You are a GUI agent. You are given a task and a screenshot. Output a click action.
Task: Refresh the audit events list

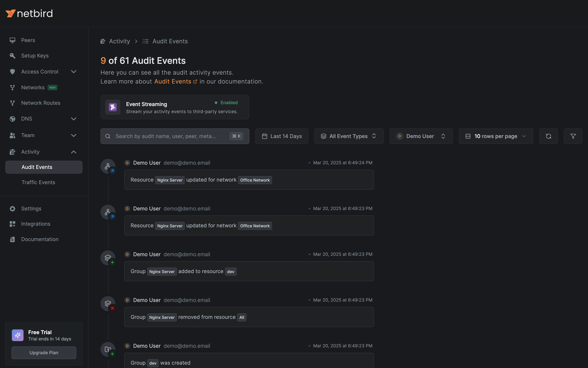[548, 136]
